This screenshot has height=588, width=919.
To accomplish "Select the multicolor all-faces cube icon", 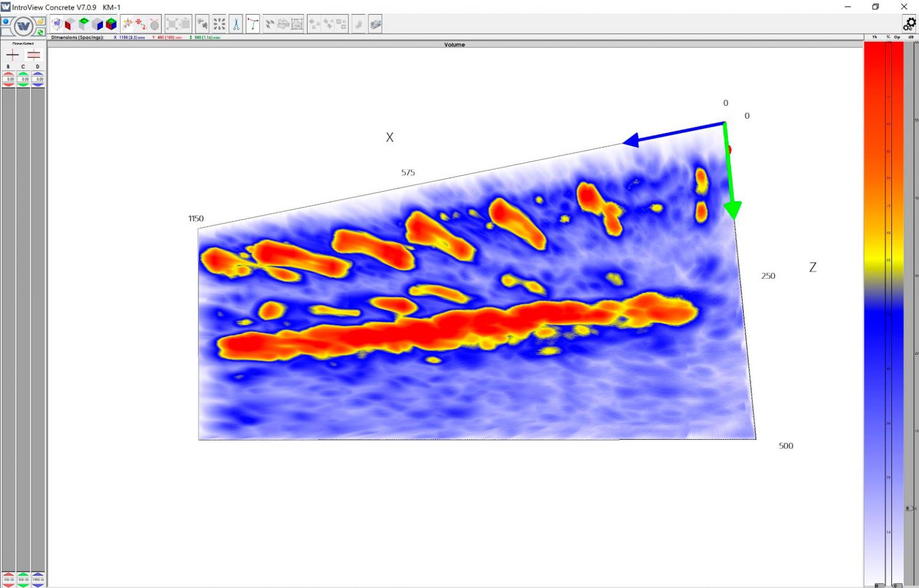I will click(111, 24).
